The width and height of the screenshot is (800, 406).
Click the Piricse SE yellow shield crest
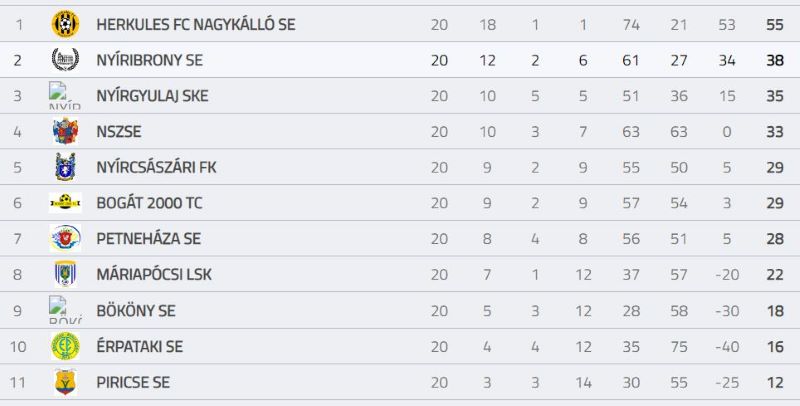pos(65,382)
